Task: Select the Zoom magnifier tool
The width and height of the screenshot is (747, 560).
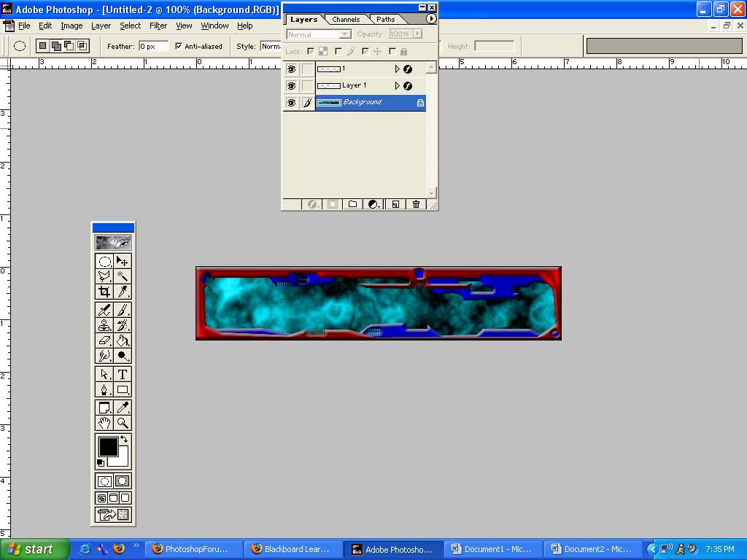Action: (x=123, y=423)
